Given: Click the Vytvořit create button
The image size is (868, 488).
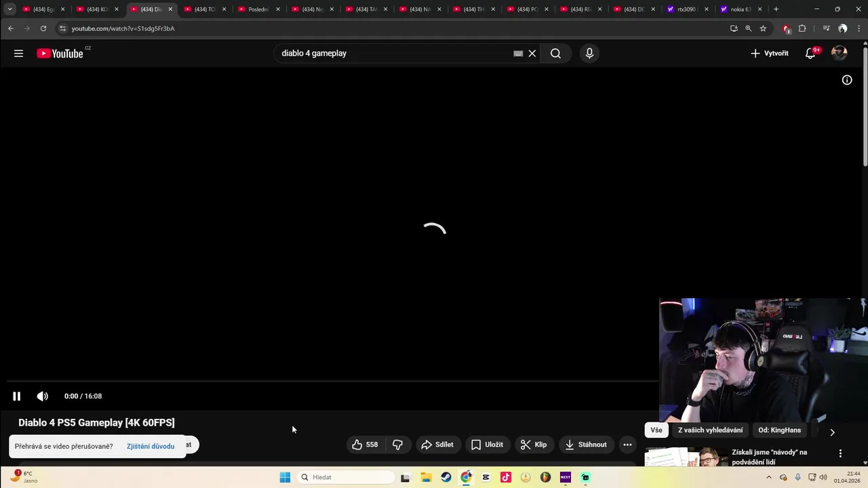Looking at the screenshot, I should tap(770, 54).
